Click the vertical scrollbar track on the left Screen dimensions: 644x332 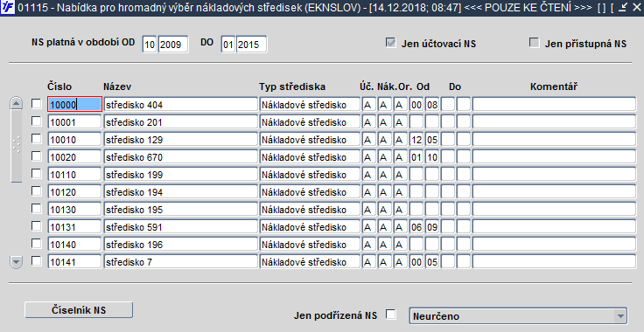pos(16,146)
